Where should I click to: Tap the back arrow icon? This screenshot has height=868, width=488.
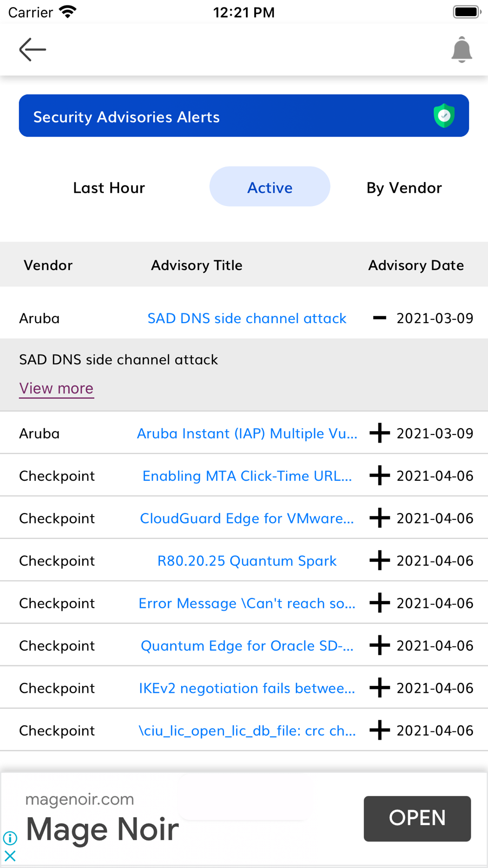(33, 49)
